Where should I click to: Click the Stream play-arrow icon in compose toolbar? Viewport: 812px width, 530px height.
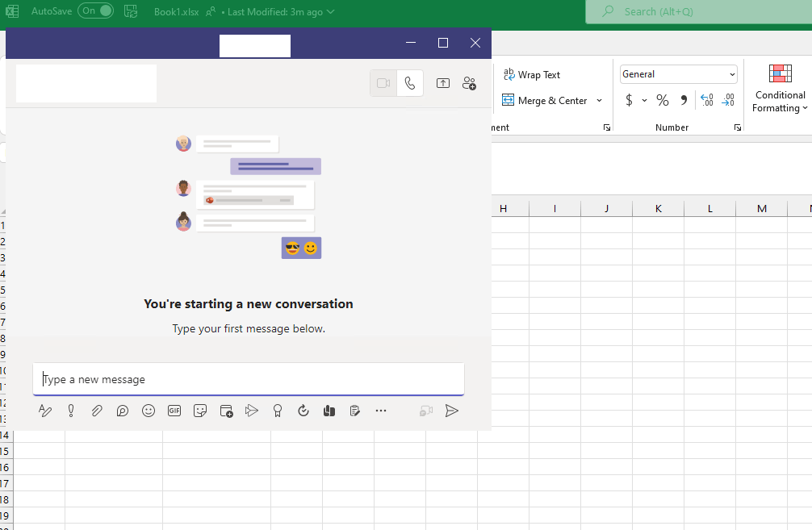(252, 411)
